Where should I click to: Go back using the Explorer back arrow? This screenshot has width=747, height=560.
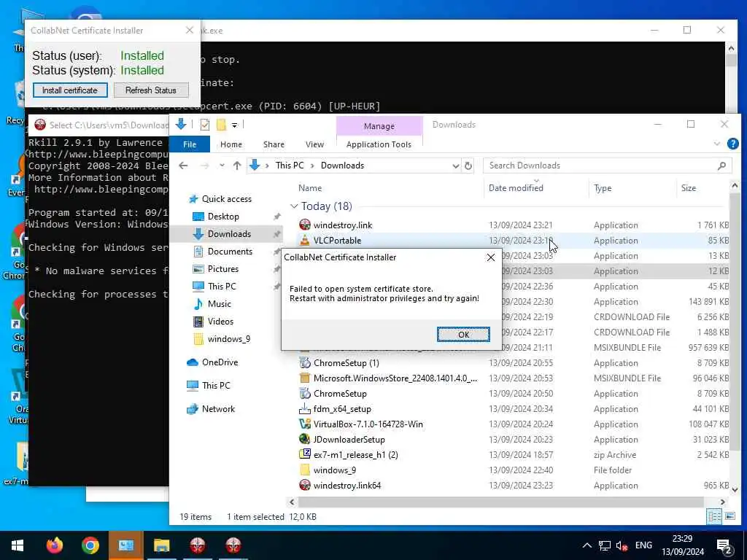pyautogui.click(x=183, y=166)
